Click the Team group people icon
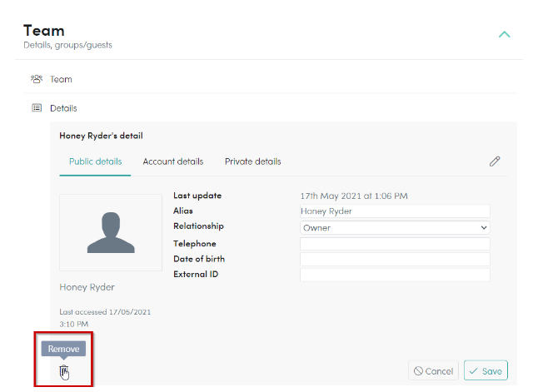538x392 pixels. coord(37,79)
